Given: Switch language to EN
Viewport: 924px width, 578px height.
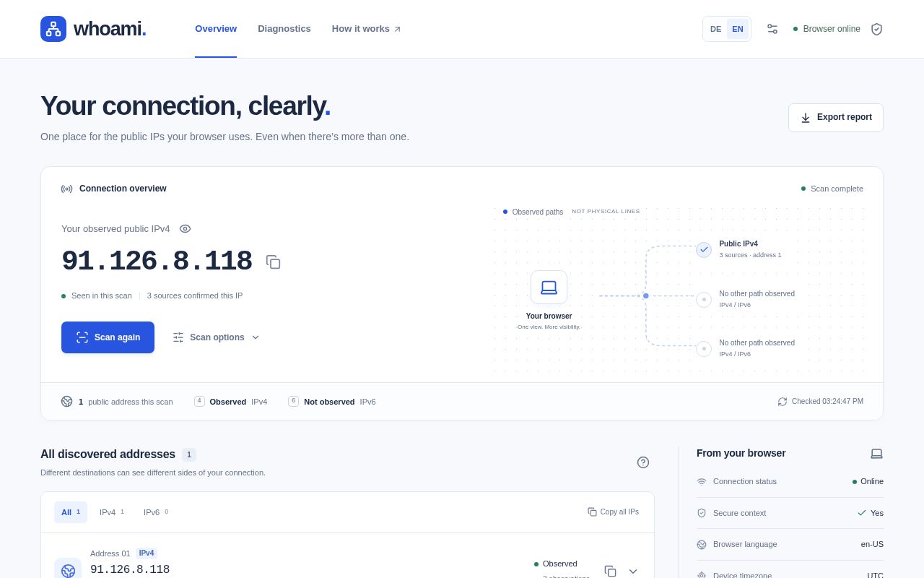Looking at the screenshot, I should [x=738, y=29].
